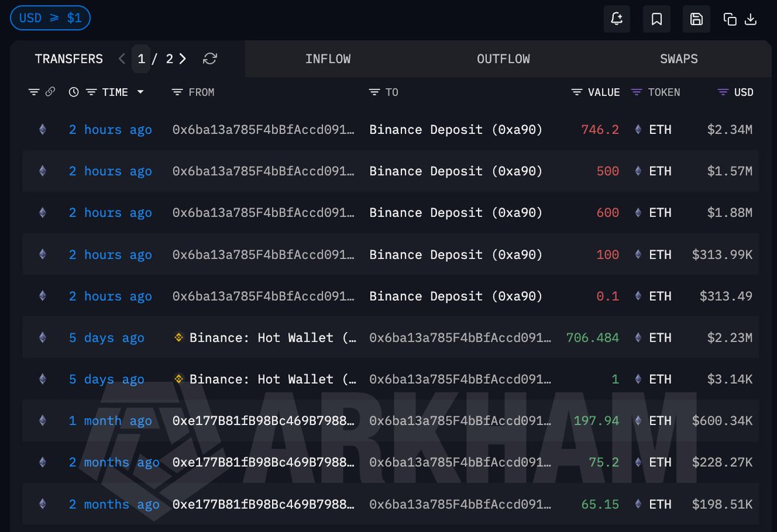This screenshot has height=532, width=777.
Task: Open USD column filter
Action: [x=723, y=93]
